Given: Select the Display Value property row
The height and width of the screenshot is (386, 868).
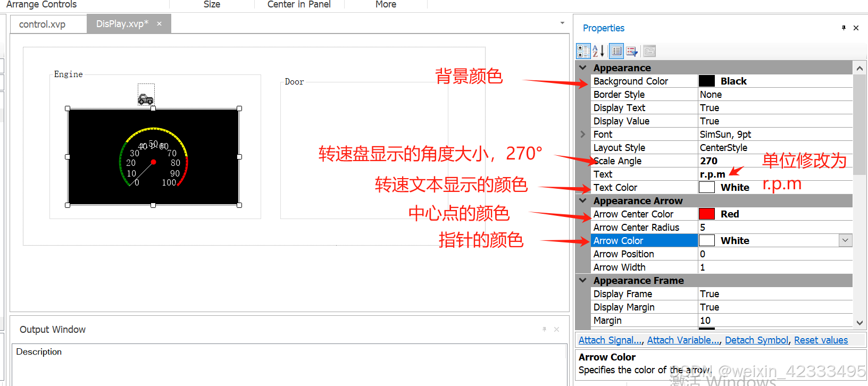Looking at the screenshot, I should tap(721, 121).
